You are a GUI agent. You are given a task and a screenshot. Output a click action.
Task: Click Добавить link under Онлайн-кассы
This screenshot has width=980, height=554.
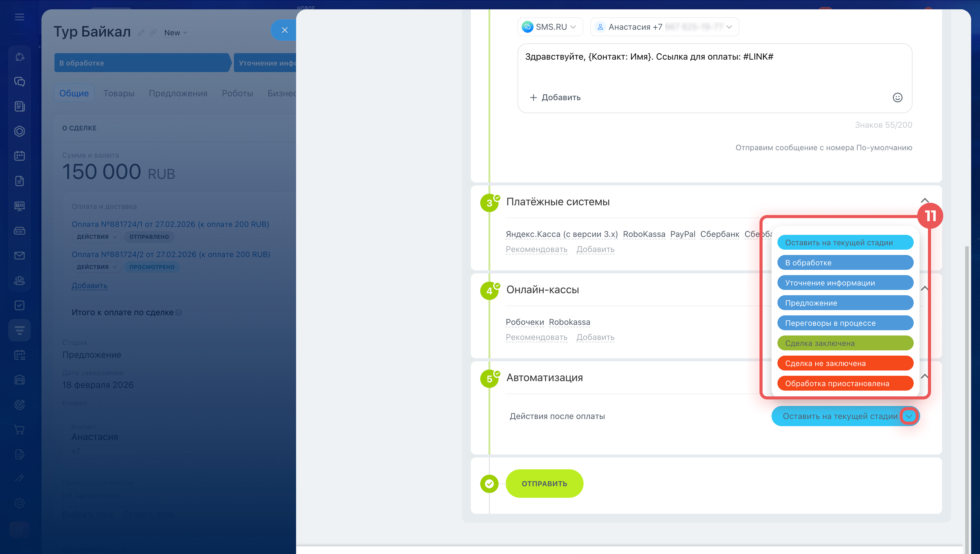click(x=595, y=337)
